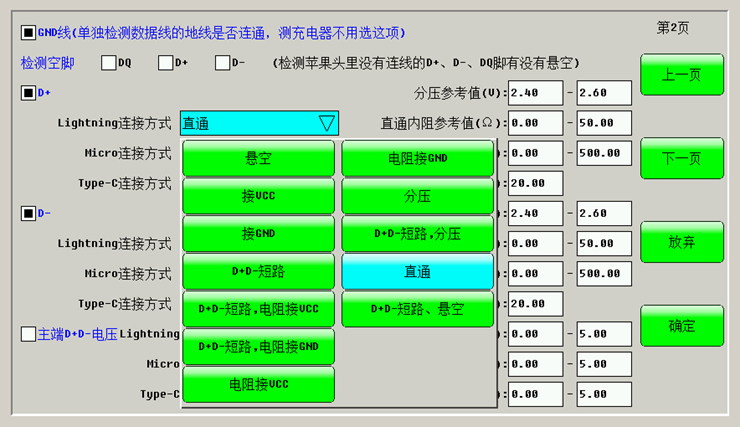Select the D+D-短路 option
The image size is (740, 427).
[x=258, y=271]
